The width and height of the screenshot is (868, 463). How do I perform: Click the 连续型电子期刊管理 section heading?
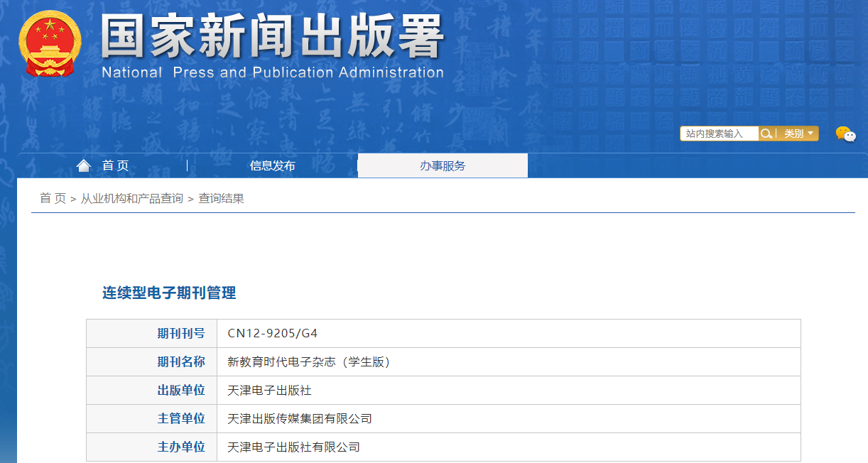click(x=169, y=293)
